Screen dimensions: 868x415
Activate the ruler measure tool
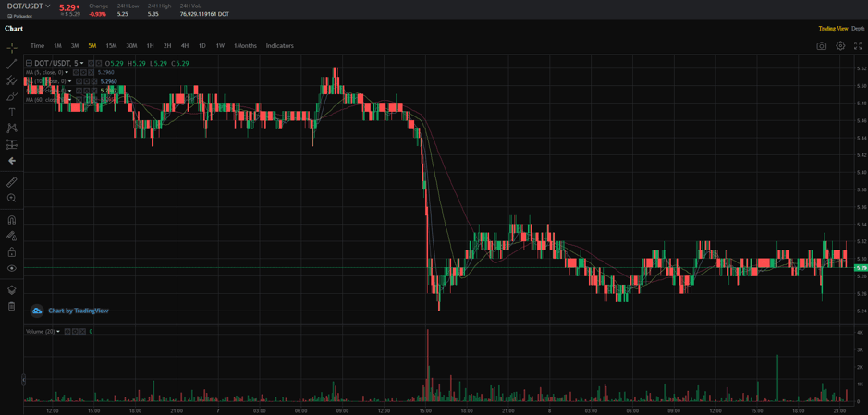click(x=12, y=182)
